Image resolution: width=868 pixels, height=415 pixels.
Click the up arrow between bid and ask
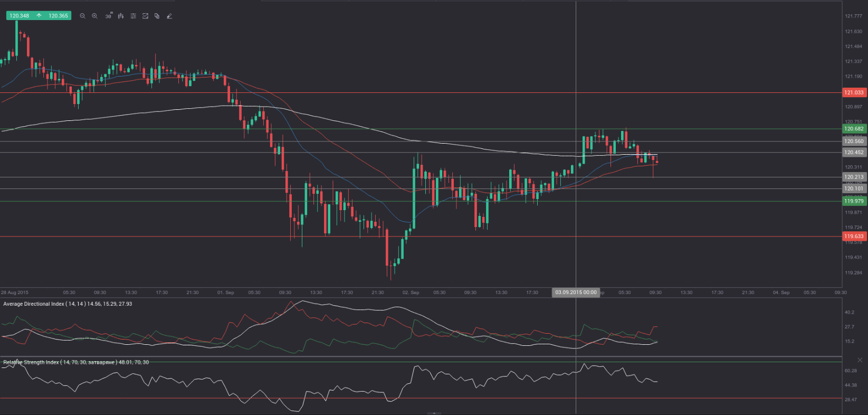point(39,16)
